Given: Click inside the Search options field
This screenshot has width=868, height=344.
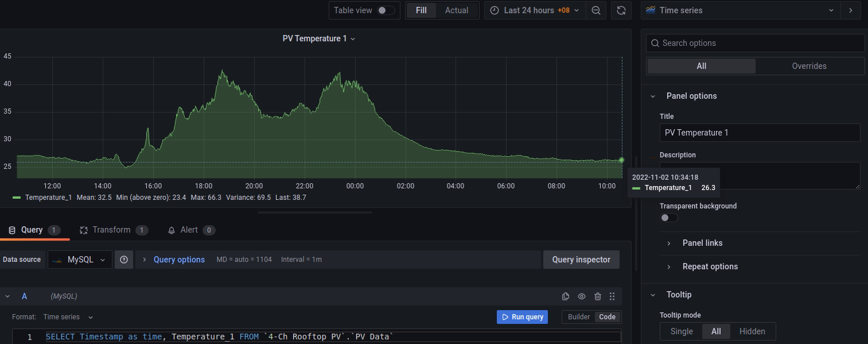Looking at the screenshot, I should click(x=755, y=43).
